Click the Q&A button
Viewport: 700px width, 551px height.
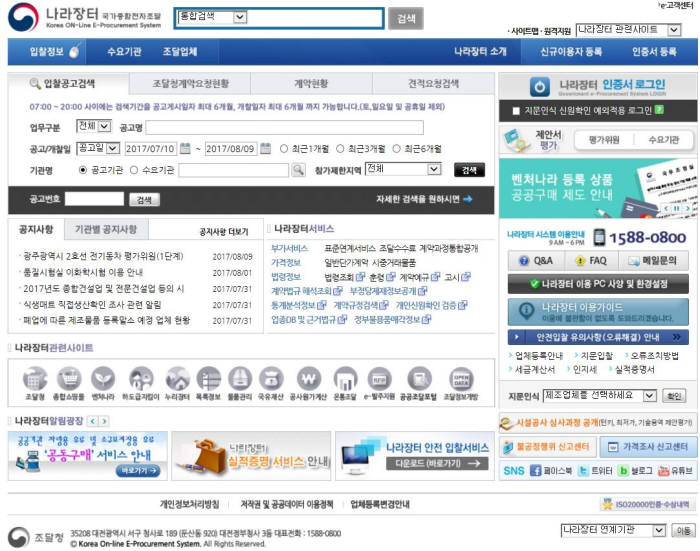coord(537,260)
